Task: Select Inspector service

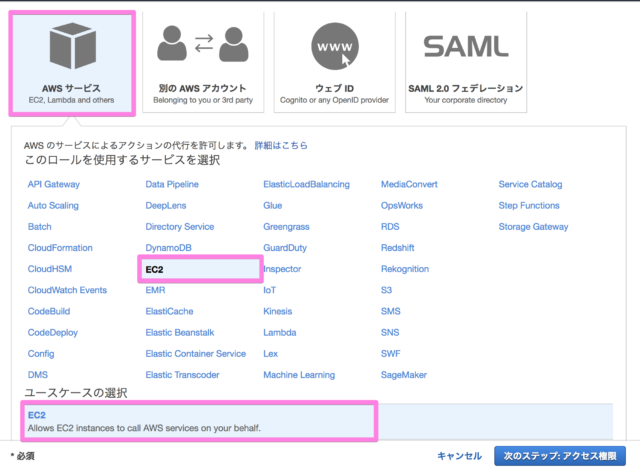Action: point(282,269)
